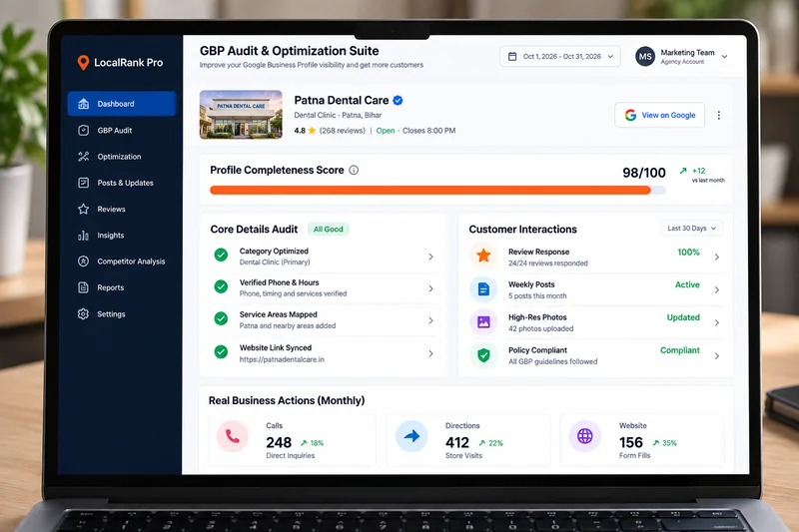Viewport: 799px width, 532px height.
Task: Click the Patna Dental Care business name
Action: (342, 100)
